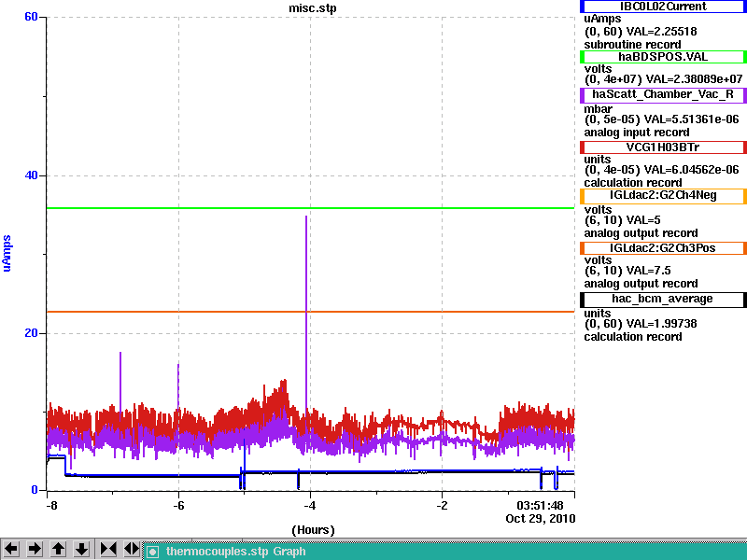
Task: Click the mbar unit label
Action: tap(598, 109)
